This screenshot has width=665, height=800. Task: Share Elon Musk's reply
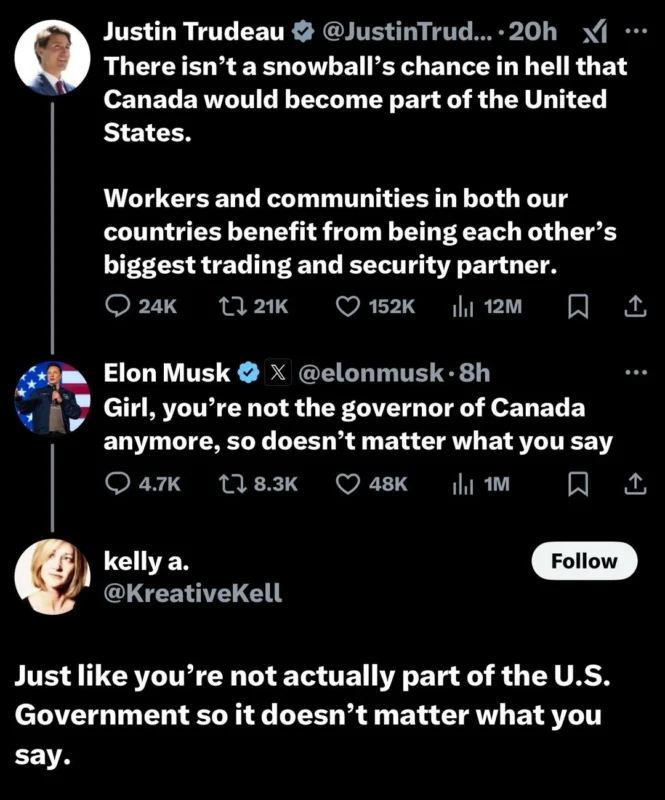click(634, 484)
